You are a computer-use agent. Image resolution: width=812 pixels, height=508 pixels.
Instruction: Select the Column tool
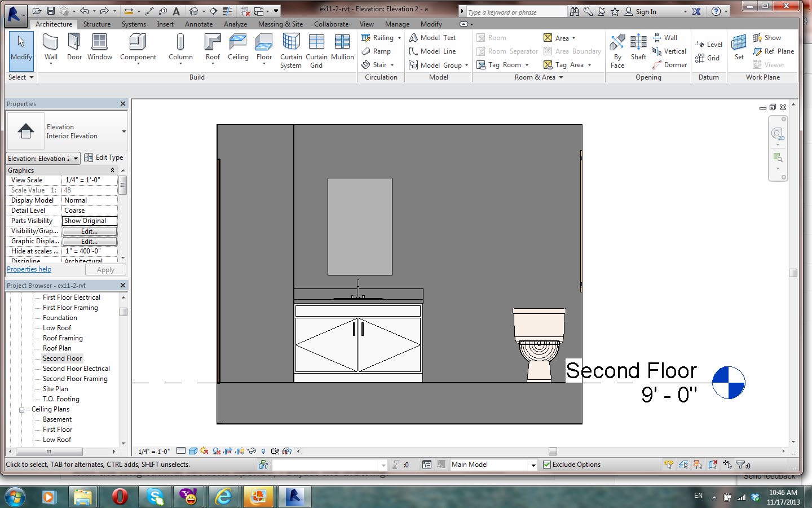tap(180, 48)
